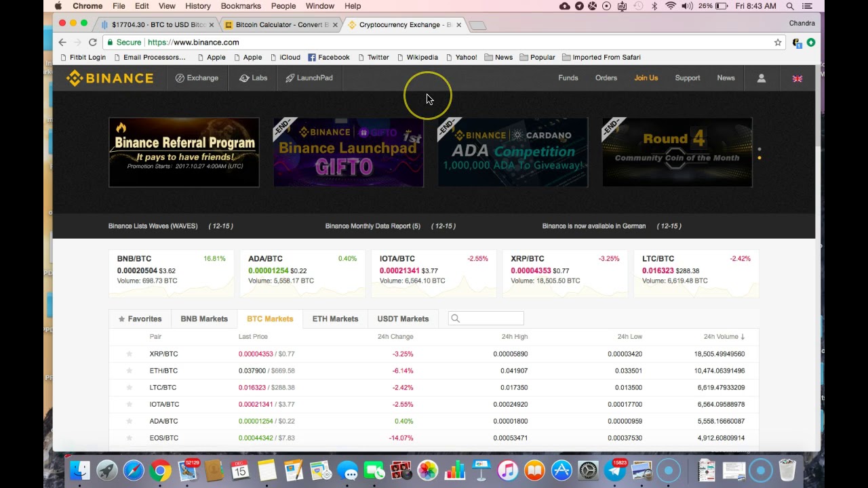
Task: Star the LTC/BTC pair row
Action: (129, 388)
